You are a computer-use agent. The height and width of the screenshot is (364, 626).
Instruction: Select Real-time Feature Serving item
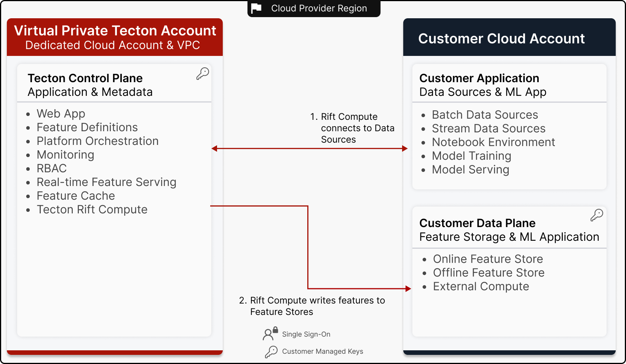(107, 182)
